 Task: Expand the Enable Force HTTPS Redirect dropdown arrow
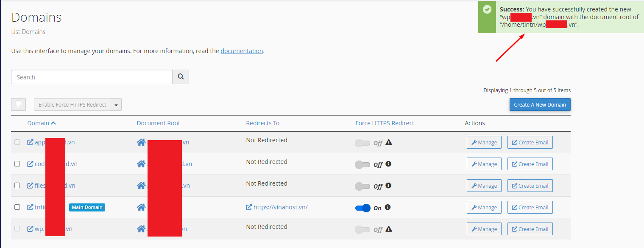116,105
